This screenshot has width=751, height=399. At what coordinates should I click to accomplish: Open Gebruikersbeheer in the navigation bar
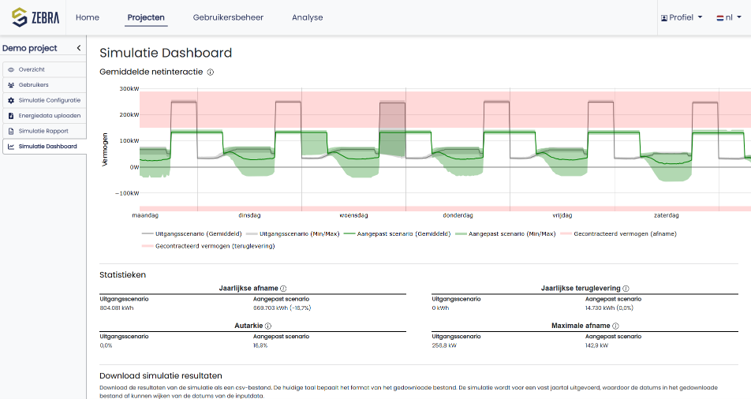coord(228,17)
